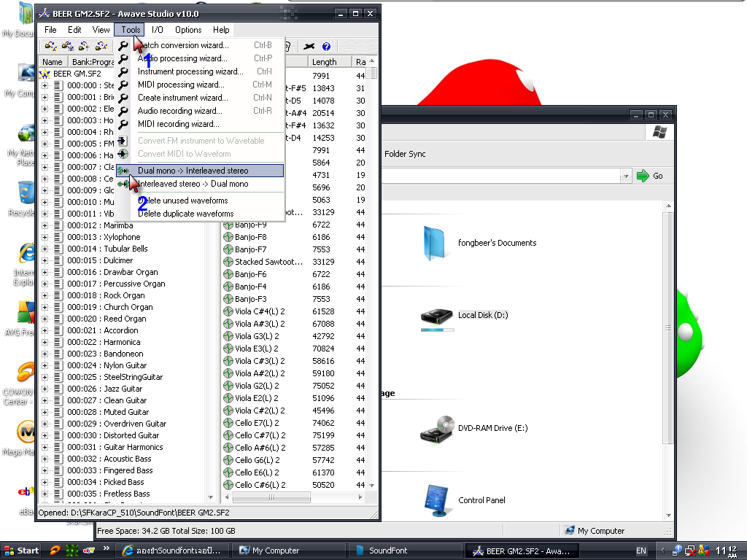This screenshot has height=560, width=747.
Task: Click the eBay quick launch icon in taskbar
Action: pyautogui.click(x=88, y=551)
